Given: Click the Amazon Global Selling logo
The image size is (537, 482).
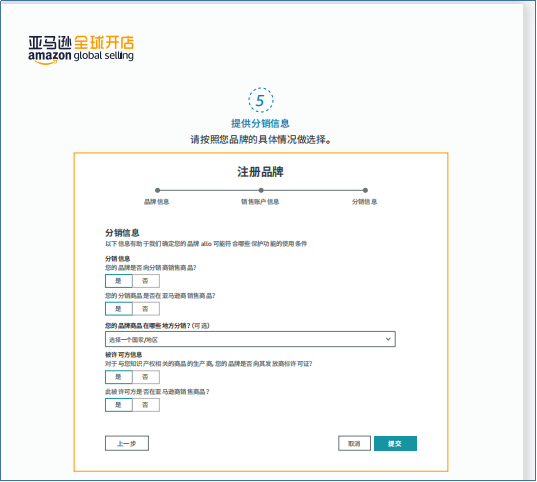Looking at the screenshot, I should [x=81, y=50].
